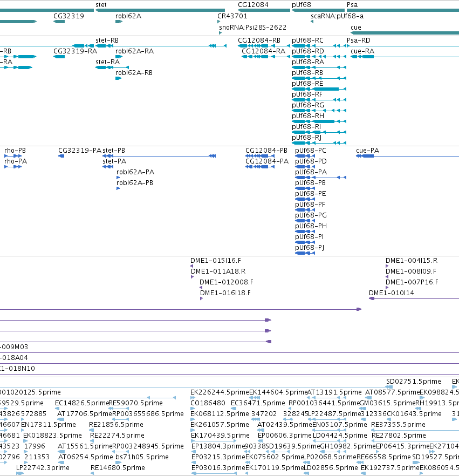Click cue-PA protein label
This screenshot has height=476, width=459.
(x=368, y=151)
